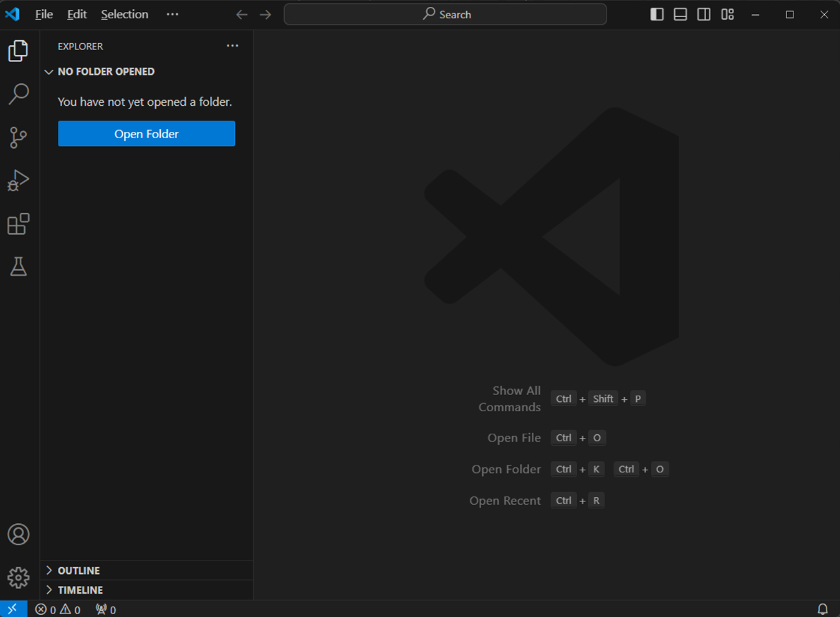Click the Search command center box
This screenshot has width=840, height=617.
coord(445,15)
